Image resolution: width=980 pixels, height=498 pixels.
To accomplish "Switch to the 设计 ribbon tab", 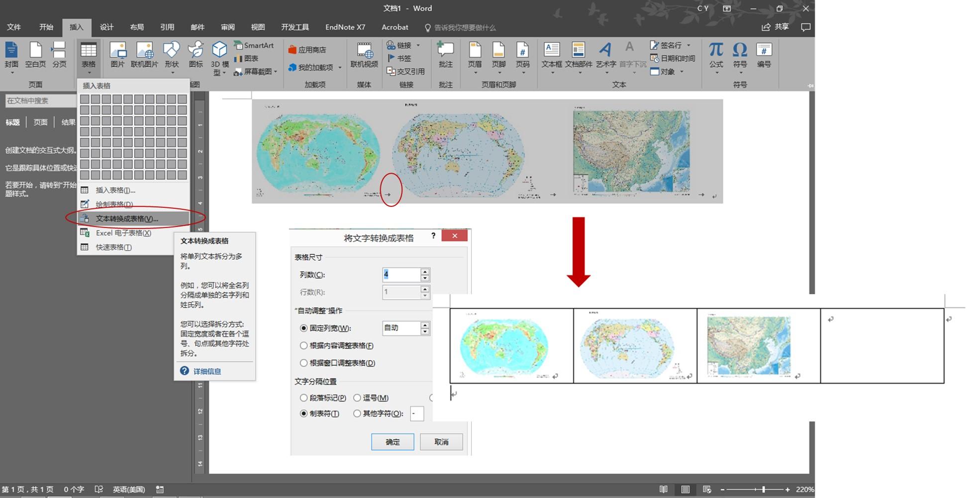I will coord(106,27).
